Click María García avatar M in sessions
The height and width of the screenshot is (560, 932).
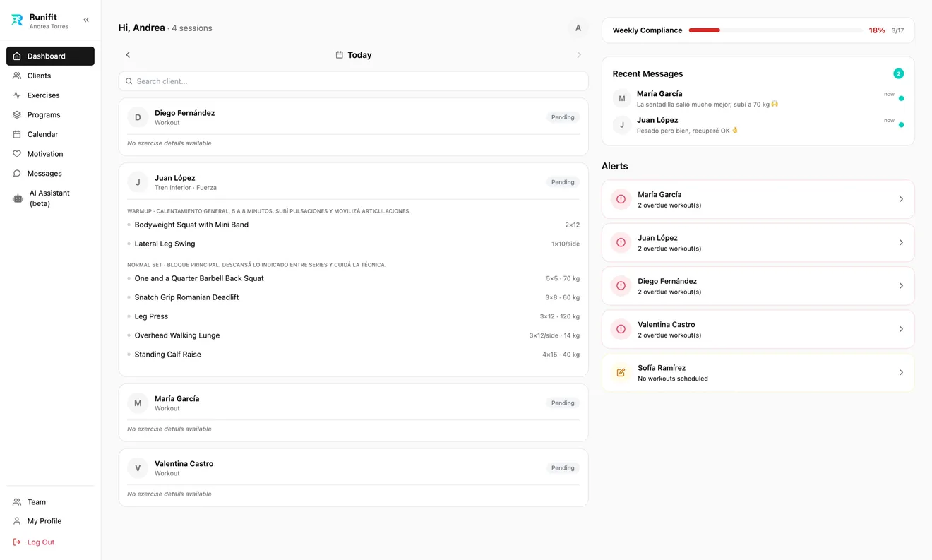[x=138, y=403]
